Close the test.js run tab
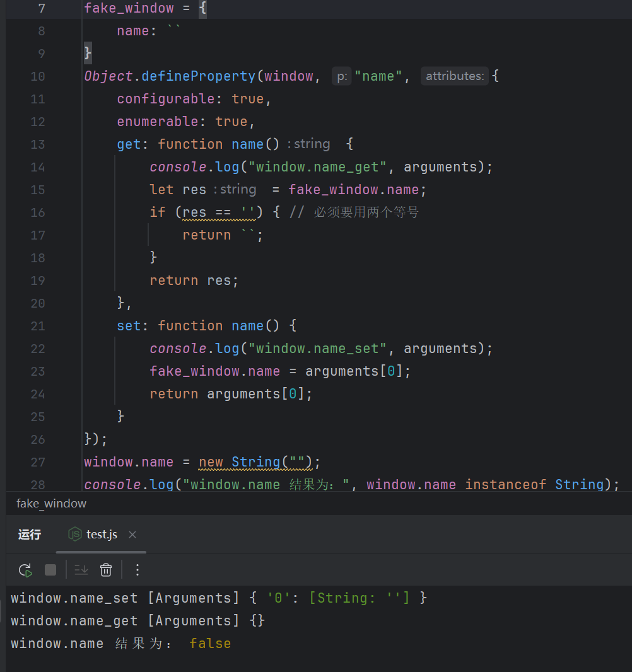Viewport: 632px width, 672px height. (132, 535)
